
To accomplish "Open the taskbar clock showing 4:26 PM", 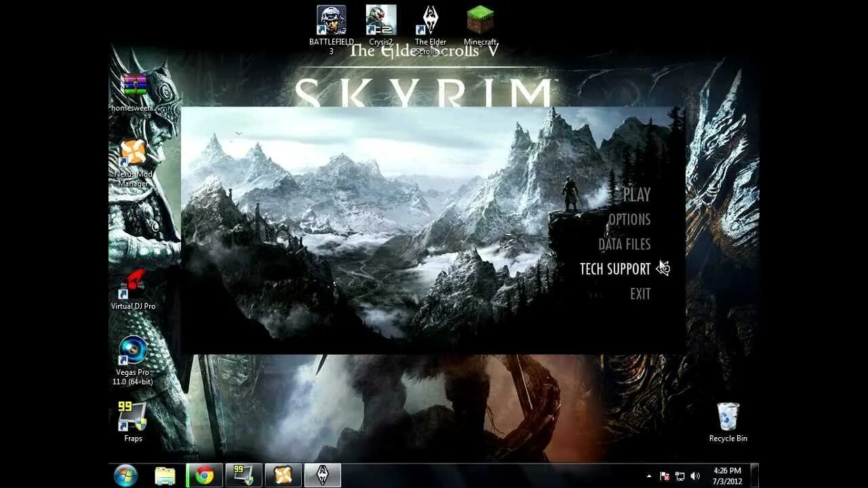I will click(x=727, y=476).
